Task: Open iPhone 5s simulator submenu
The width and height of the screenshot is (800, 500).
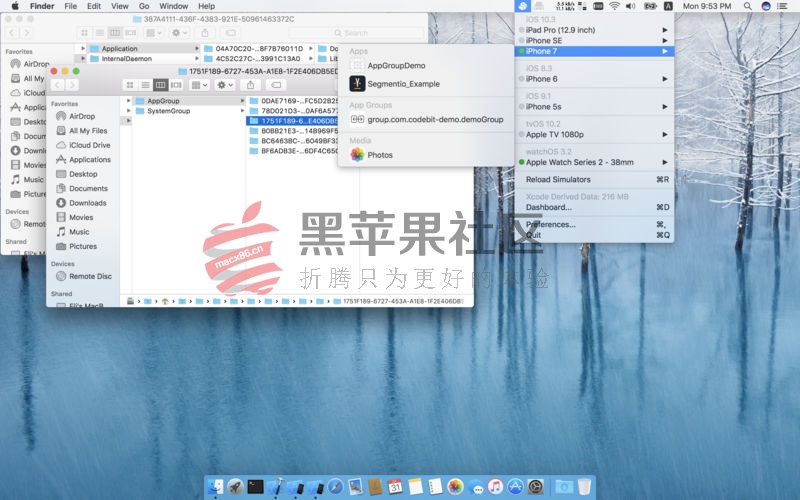Action: click(x=594, y=107)
